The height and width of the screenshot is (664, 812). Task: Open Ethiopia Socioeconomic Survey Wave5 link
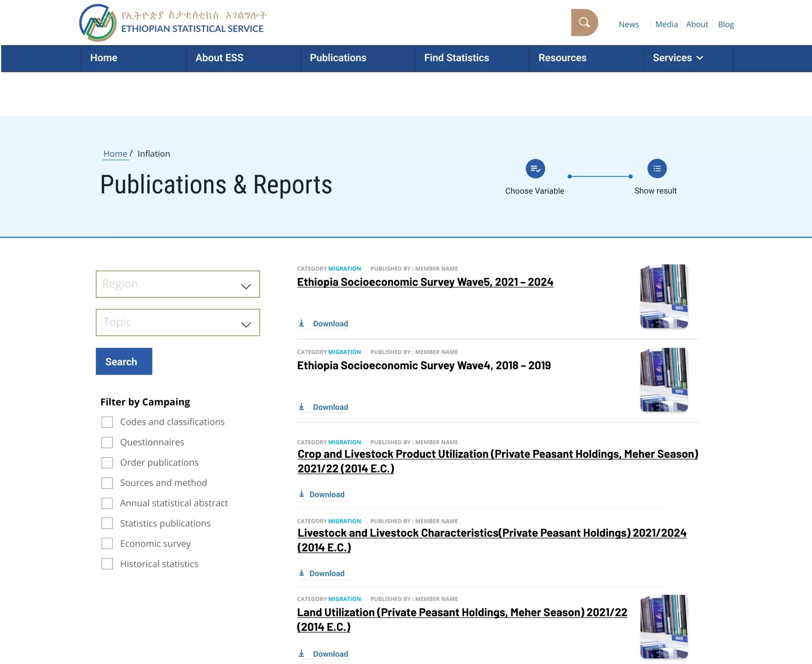(425, 282)
